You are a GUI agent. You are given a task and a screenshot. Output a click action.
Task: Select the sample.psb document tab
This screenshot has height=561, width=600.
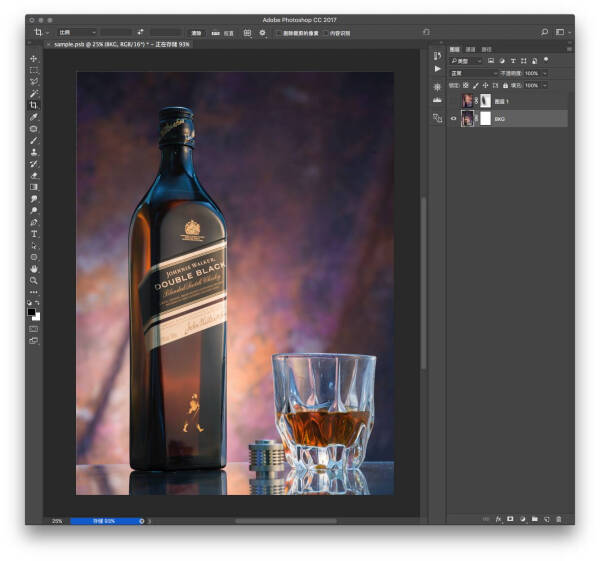[121, 44]
